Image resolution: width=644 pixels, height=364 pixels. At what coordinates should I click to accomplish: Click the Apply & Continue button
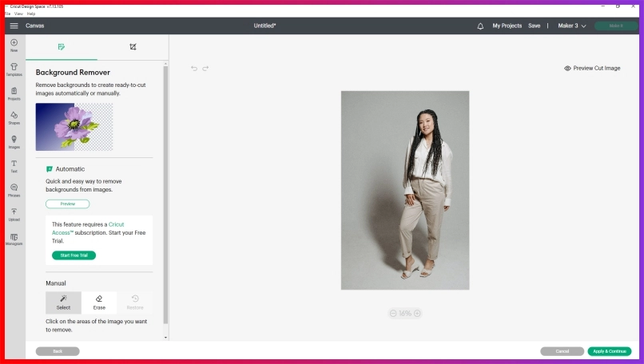[x=609, y=351]
